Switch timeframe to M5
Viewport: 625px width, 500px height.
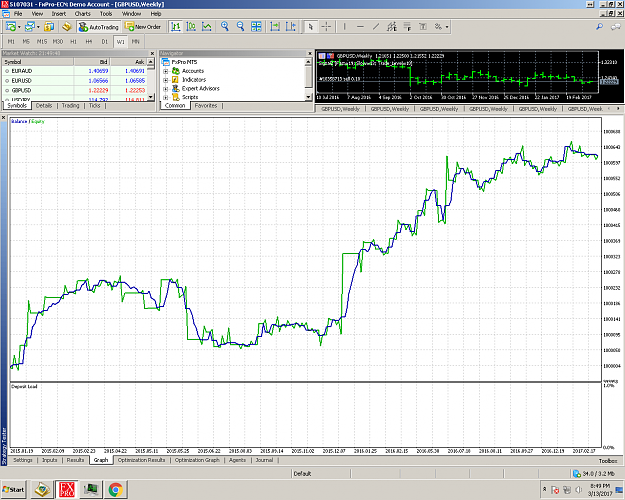click(26, 41)
